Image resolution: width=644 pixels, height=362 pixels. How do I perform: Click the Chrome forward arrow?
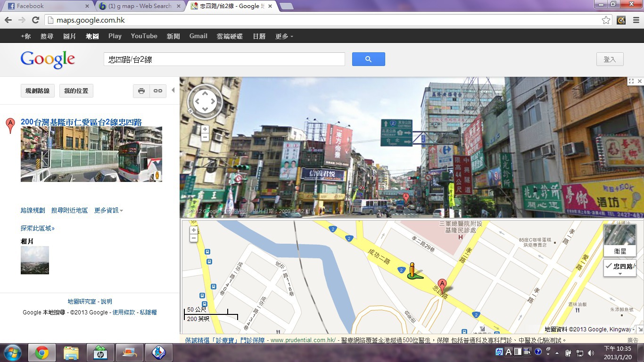[22, 20]
